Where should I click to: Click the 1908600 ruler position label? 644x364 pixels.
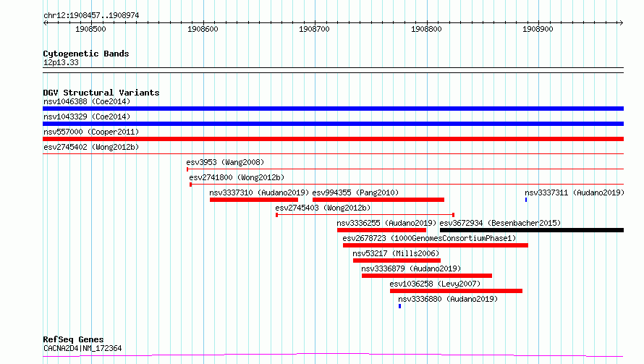[203, 29]
